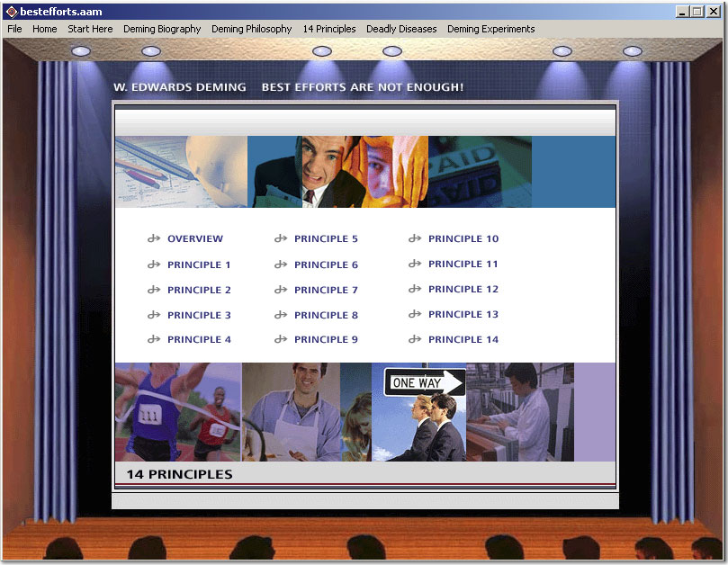The image size is (728, 565).
Task: Click the runners crossing finish line photo
Action: [x=177, y=412]
